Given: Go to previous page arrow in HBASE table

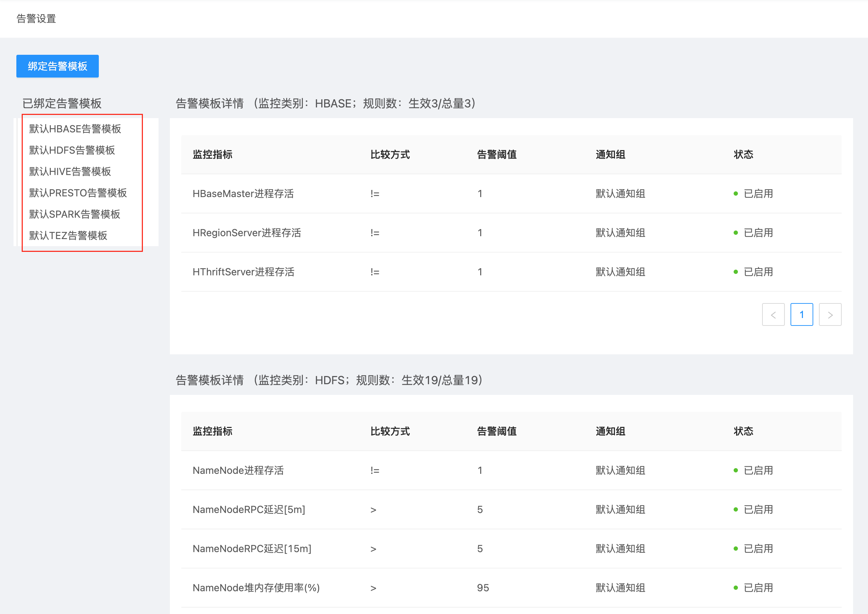Looking at the screenshot, I should 773,315.
